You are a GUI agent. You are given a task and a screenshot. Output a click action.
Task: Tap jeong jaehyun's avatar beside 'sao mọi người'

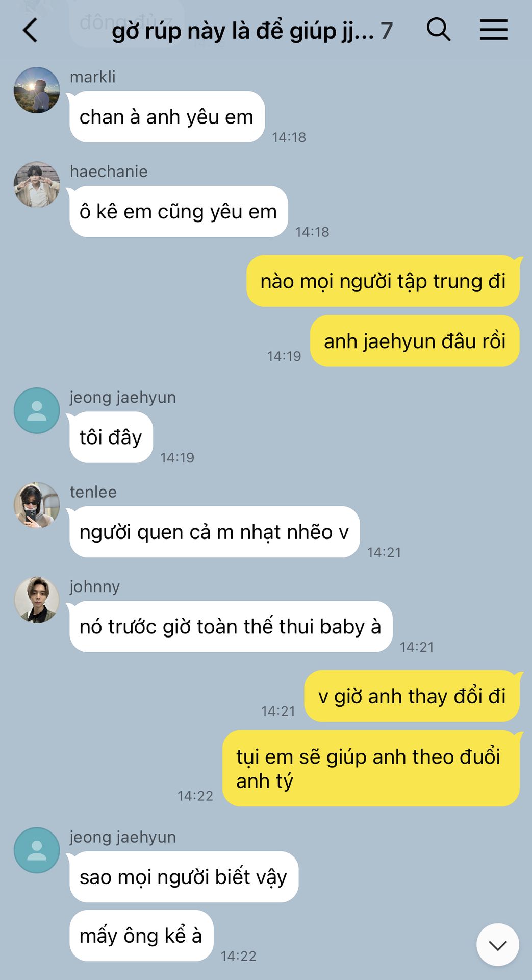(x=37, y=850)
